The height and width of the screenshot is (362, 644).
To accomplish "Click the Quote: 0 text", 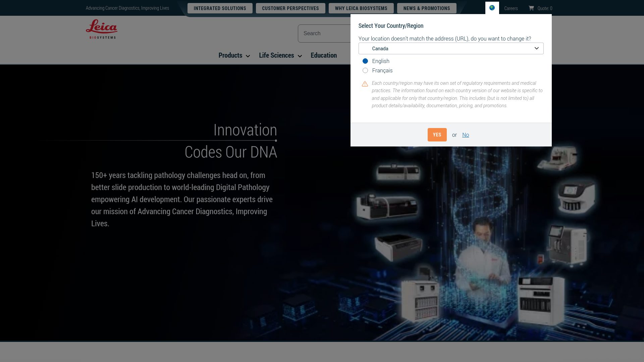I will pos(545,8).
